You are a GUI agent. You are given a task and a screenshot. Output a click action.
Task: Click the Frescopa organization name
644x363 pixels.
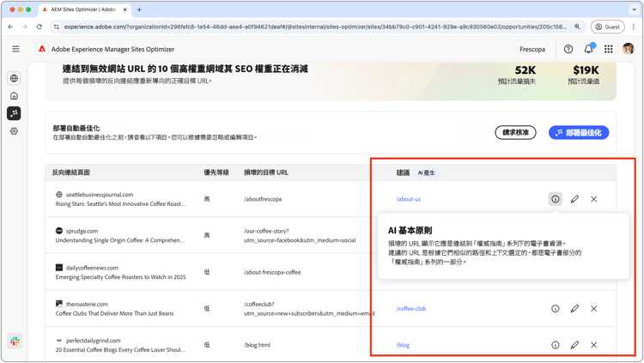click(x=532, y=49)
